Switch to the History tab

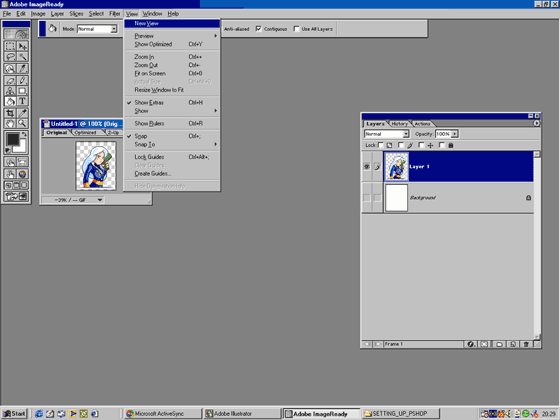coord(399,124)
